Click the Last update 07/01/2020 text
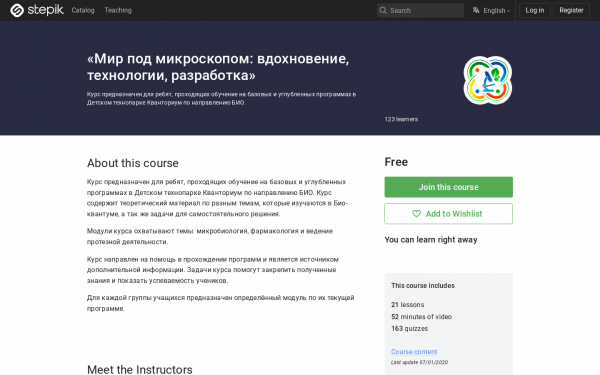 pyautogui.click(x=419, y=362)
